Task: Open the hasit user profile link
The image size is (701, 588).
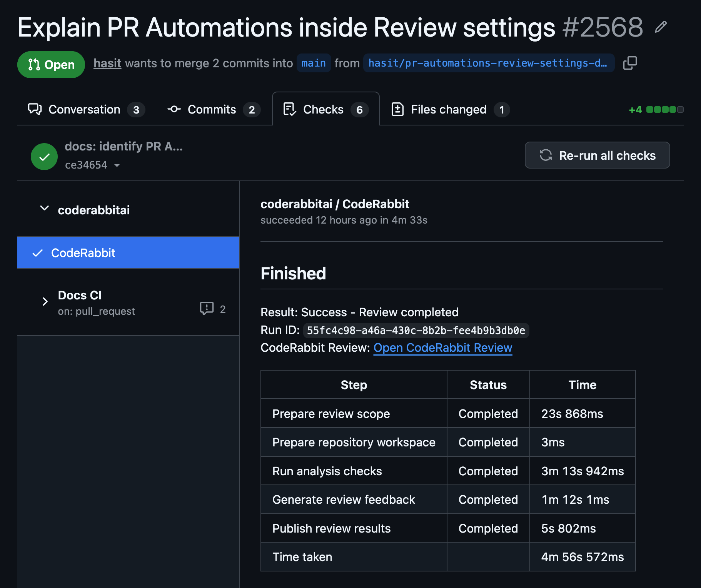Action: [107, 63]
